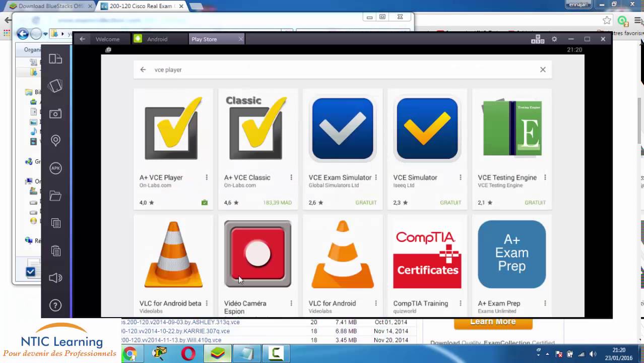
Task: Open options menu for A+ VCE Player
Action: pyautogui.click(x=207, y=177)
